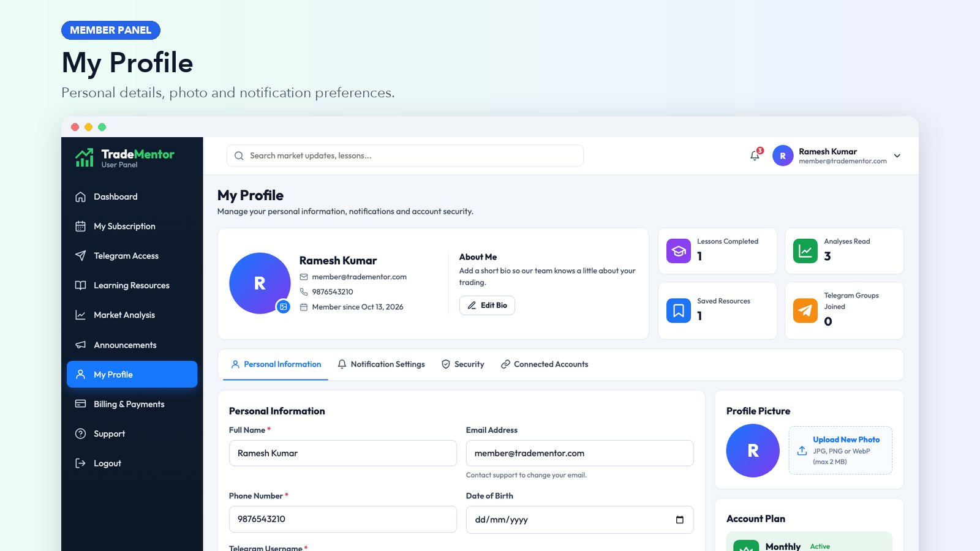Click "Contact support to change your email." note
The width and height of the screenshot is (980, 551).
[526, 475]
